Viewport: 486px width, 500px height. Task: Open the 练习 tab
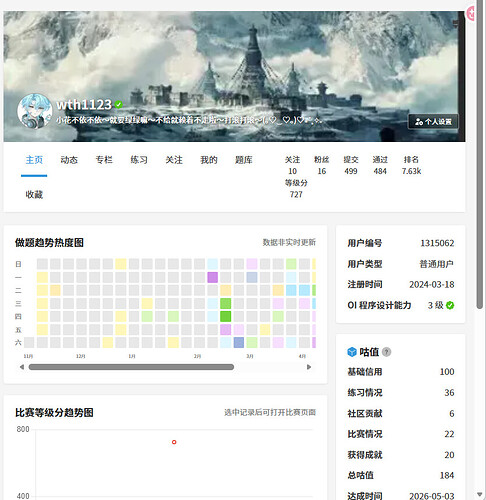pos(139,160)
